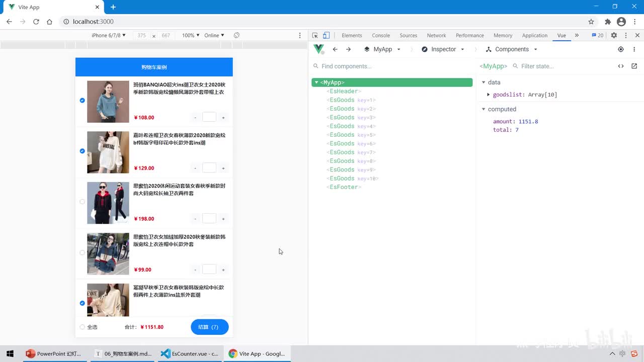Switch to the Network tab
This screenshot has width=644, height=362.
[436, 35]
